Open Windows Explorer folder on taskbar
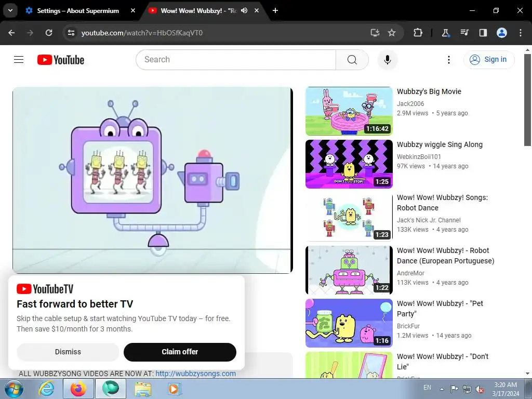Screen dimensions: 532x399 (143, 389)
